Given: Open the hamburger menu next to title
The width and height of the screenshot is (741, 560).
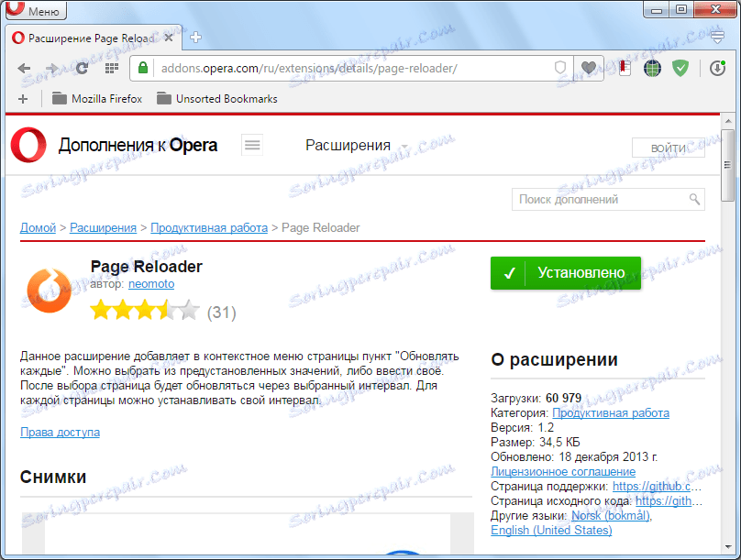Looking at the screenshot, I should coord(252,145).
